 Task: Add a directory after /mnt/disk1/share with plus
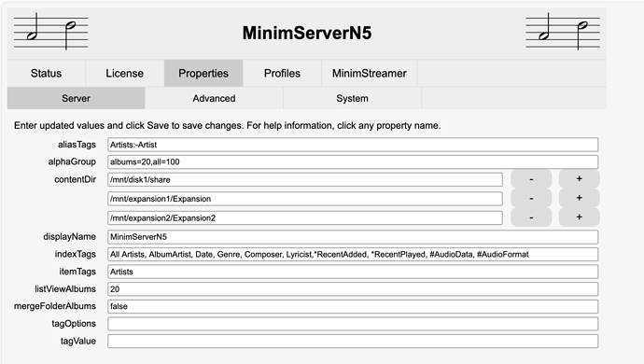click(579, 179)
